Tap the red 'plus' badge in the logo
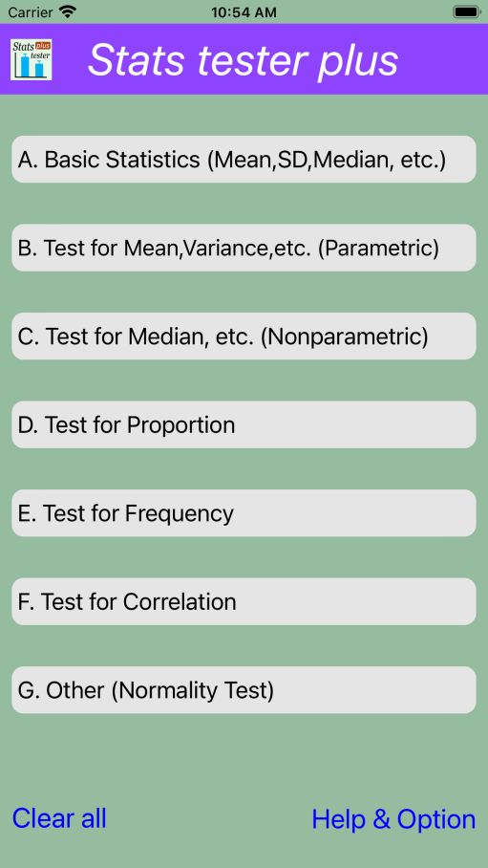 coord(43,45)
